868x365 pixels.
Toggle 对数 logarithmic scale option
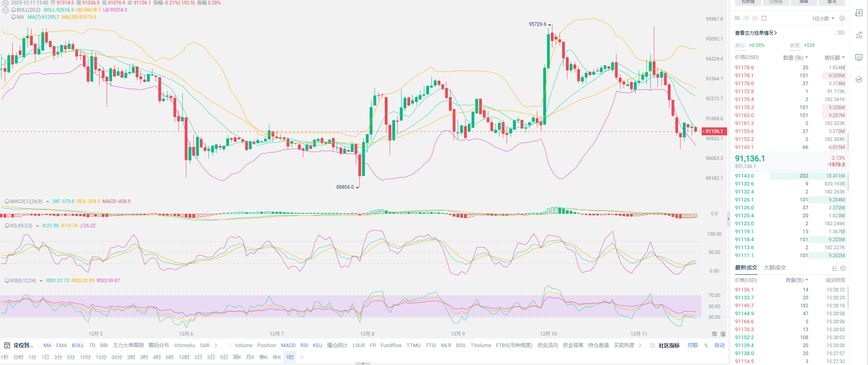click(x=692, y=345)
